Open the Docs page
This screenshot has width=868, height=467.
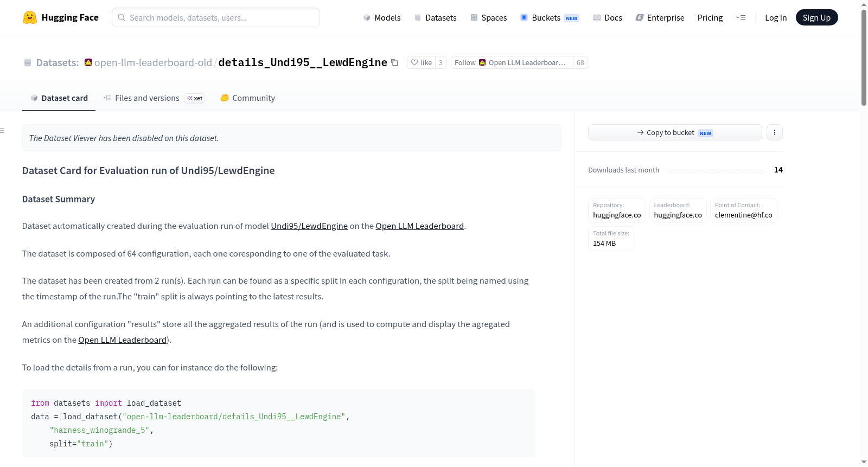[608, 17]
